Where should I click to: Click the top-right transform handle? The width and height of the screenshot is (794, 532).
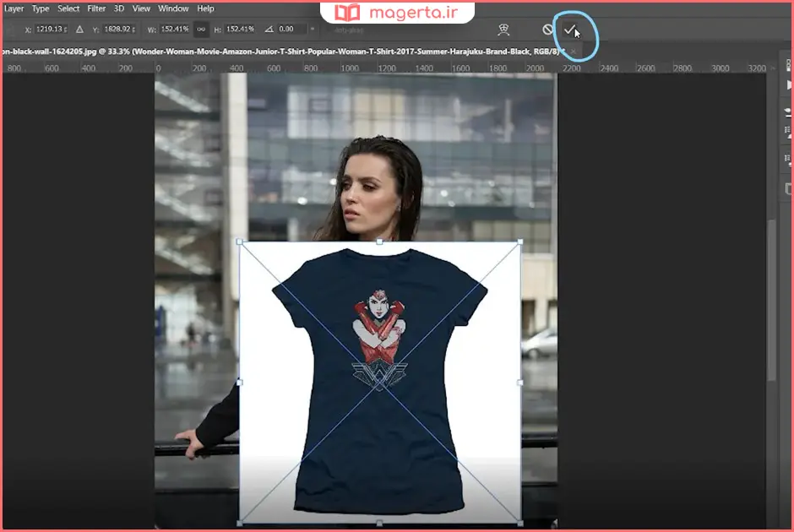[520, 242]
